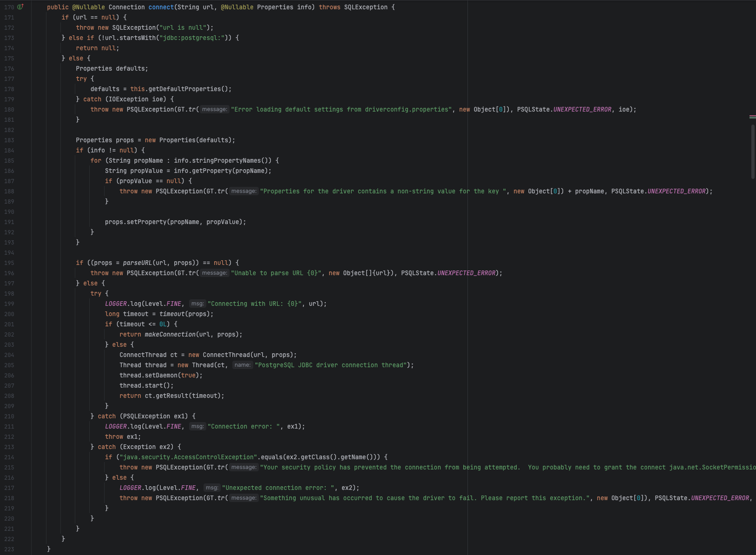Click the msg: parameter hint on line 211
756x555 pixels.
[x=197, y=426]
